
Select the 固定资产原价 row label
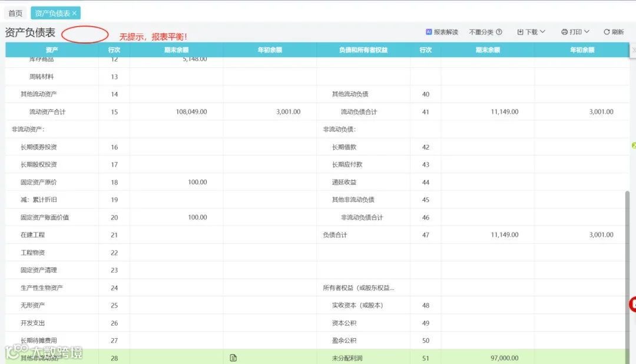[x=38, y=182]
